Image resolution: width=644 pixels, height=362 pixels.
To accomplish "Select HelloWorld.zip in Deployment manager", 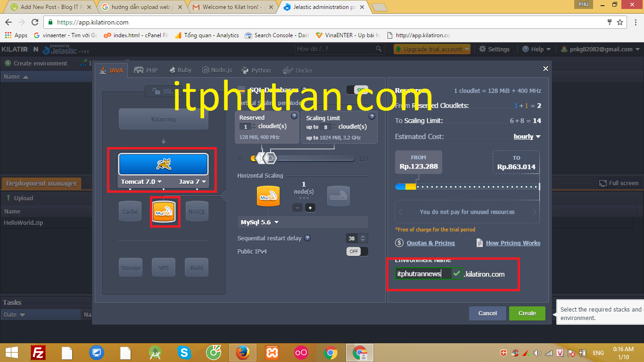I will [24, 222].
